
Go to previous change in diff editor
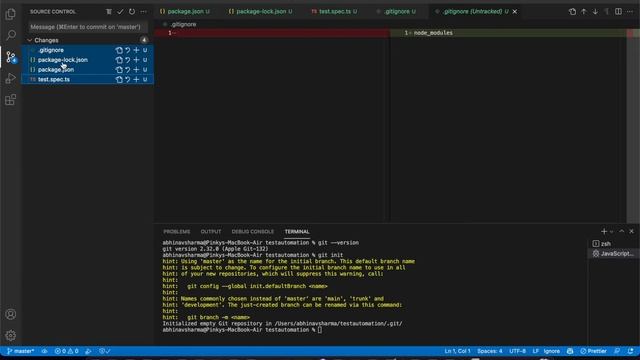(x=584, y=12)
